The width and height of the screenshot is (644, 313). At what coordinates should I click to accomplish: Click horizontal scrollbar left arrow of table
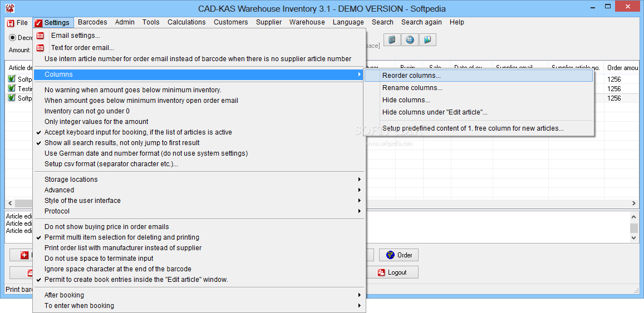10,203
